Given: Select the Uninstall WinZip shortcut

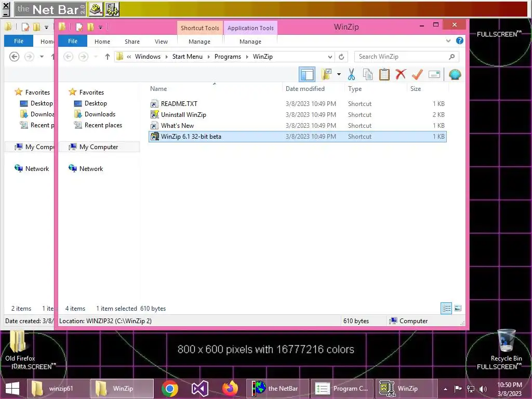Looking at the screenshot, I should (x=298, y=115).
